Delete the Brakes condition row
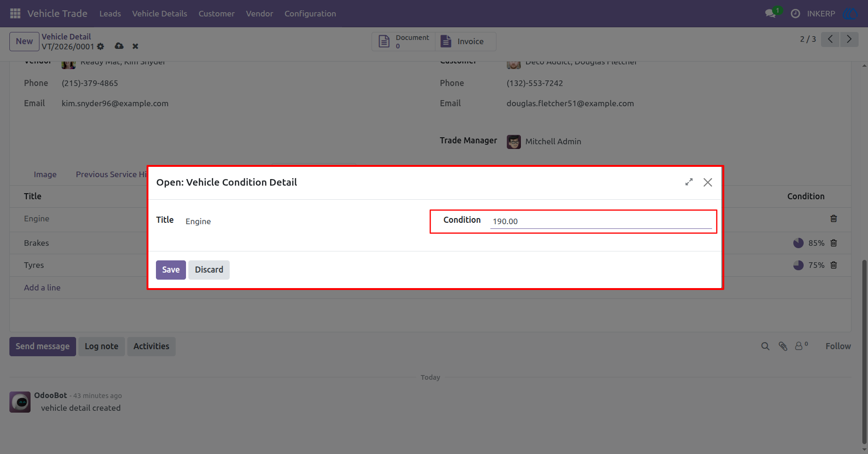This screenshot has height=454, width=868. [834, 243]
